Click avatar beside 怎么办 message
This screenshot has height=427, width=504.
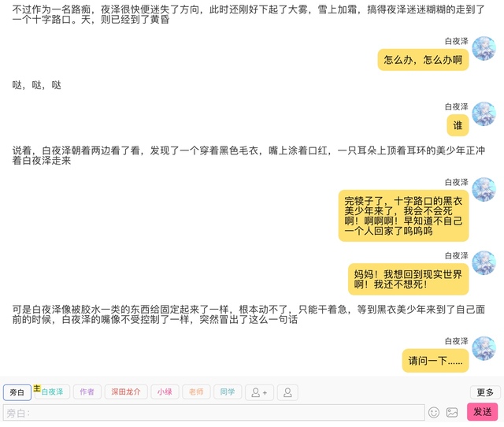point(484,48)
